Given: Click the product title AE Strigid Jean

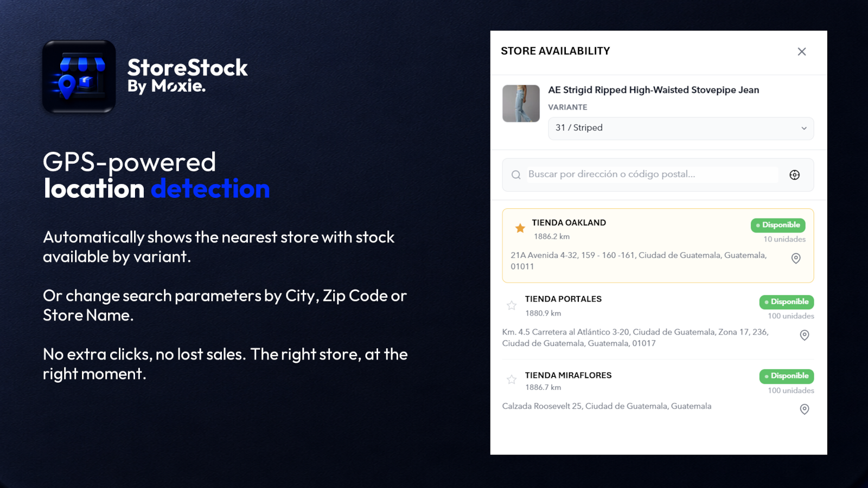Looking at the screenshot, I should point(653,90).
